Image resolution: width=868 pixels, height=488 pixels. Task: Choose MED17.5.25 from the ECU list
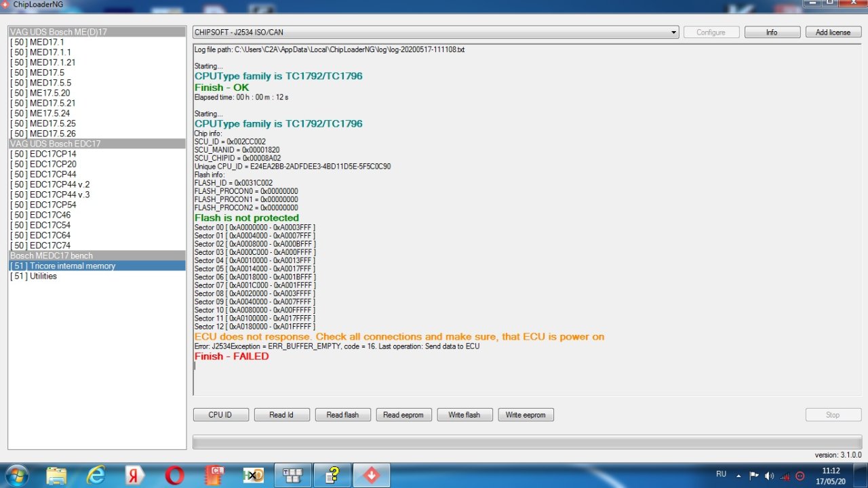[52, 123]
